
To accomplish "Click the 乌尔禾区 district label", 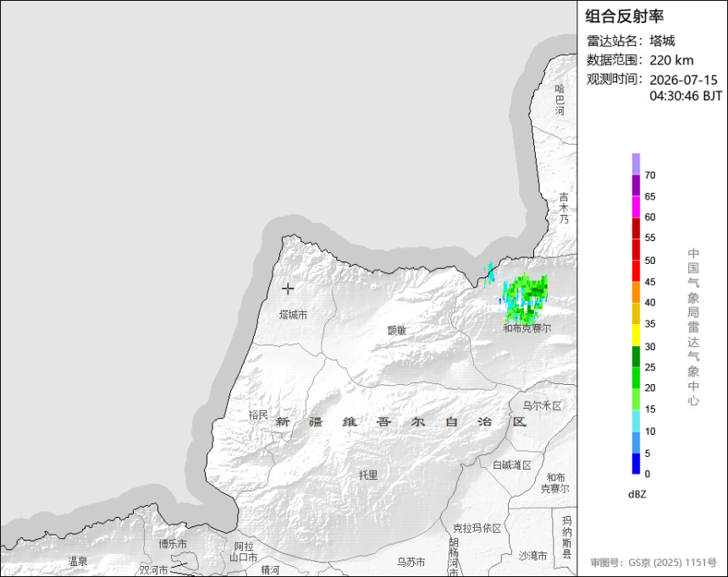I will pos(543,405).
